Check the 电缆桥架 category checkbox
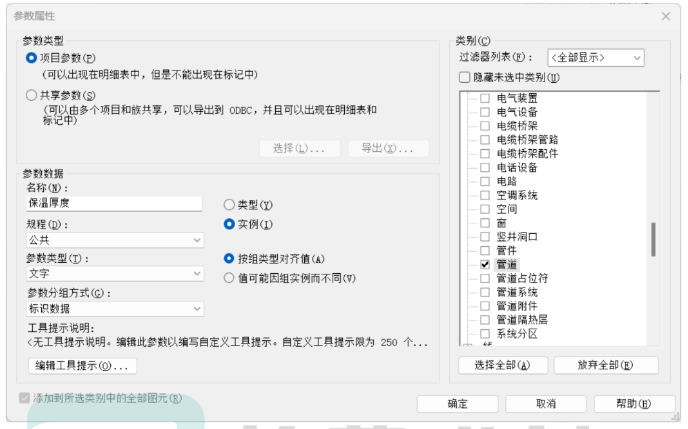The height and width of the screenshot is (429, 688). pos(485,126)
